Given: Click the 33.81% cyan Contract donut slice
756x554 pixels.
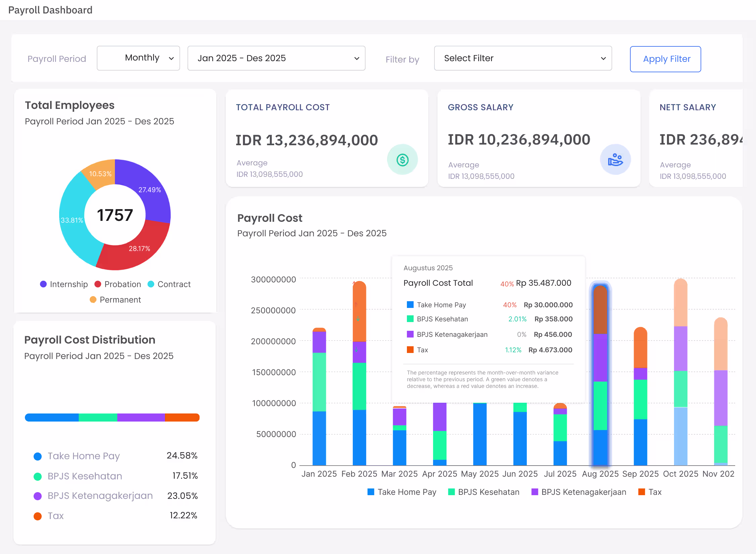Looking at the screenshot, I should click(x=72, y=220).
